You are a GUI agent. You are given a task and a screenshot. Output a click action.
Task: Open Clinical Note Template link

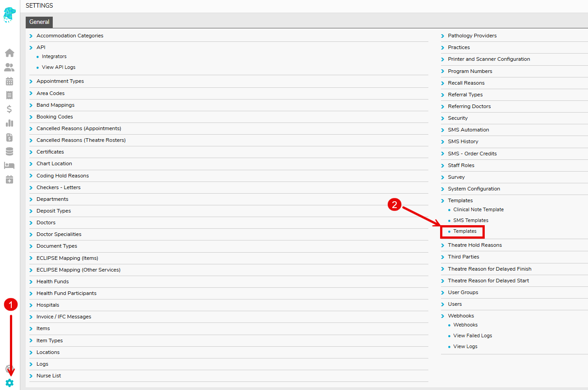pos(478,210)
